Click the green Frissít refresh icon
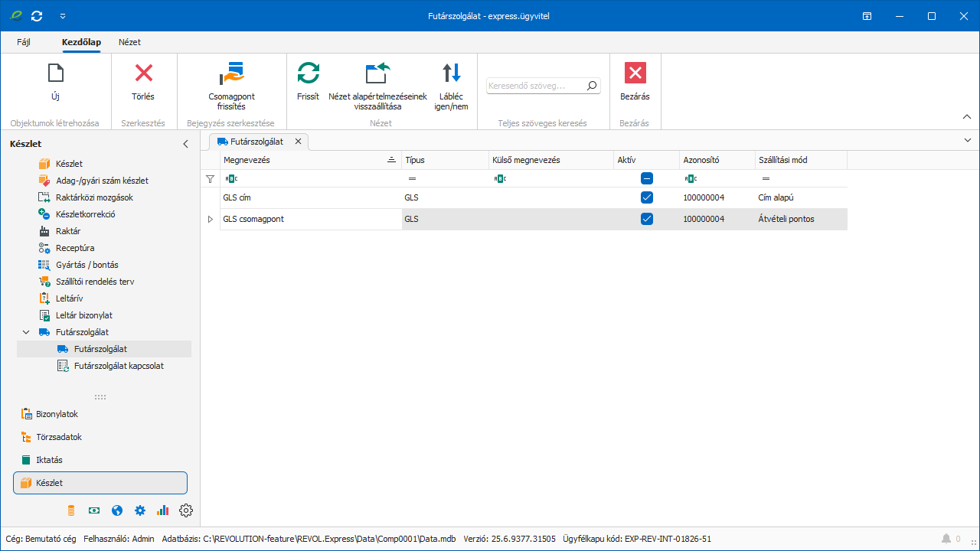This screenshot has height=551, width=980. click(x=308, y=73)
